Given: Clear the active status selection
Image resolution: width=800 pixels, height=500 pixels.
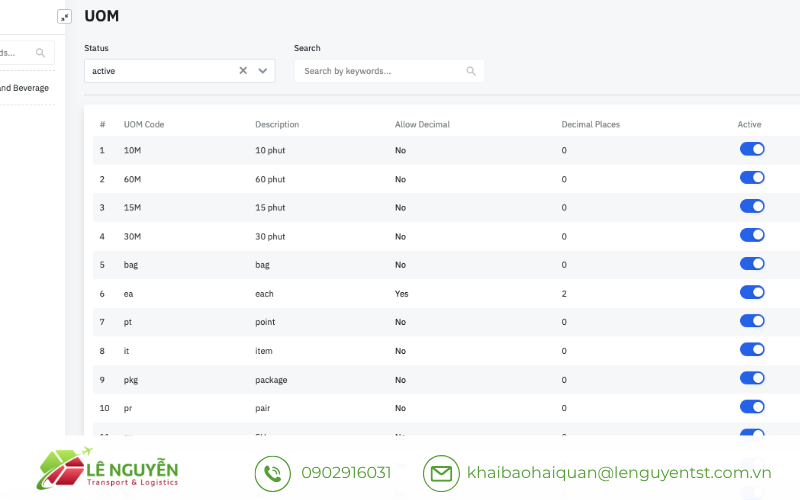Looking at the screenshot, I should click(x=243, y=70).
